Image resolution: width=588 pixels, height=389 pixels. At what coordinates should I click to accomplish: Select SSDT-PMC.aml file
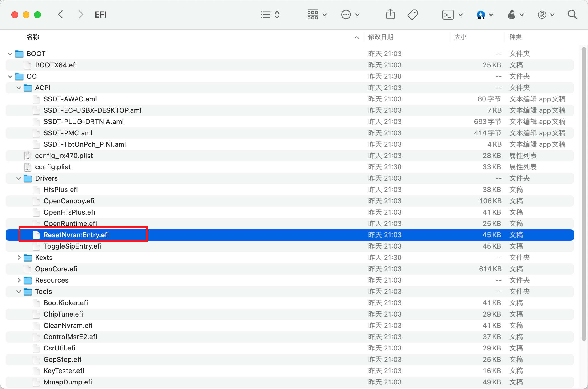[290, 133]
